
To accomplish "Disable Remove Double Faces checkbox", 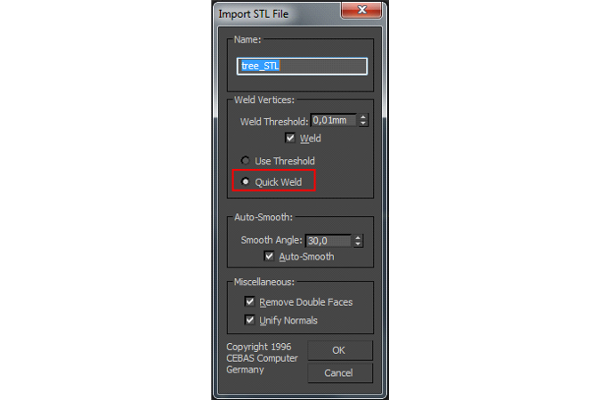I will (x=249, y=302).
